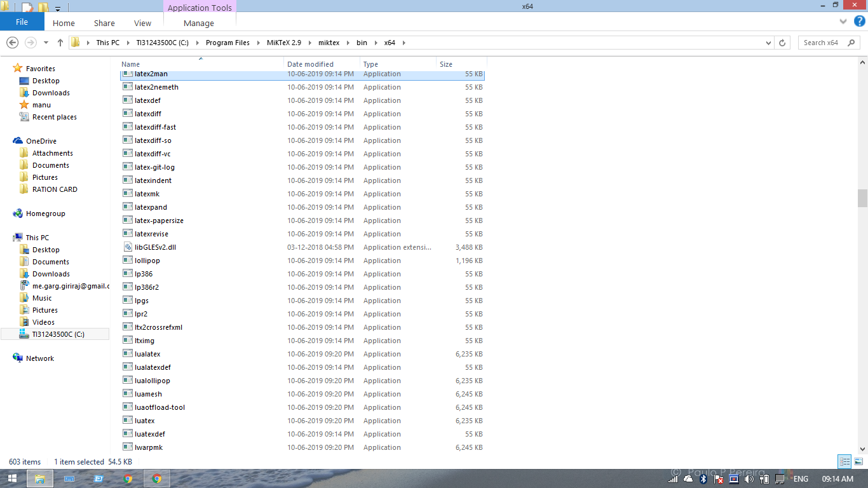
Task: Open File Explorer from the taskbar
Action: [39, 478]
